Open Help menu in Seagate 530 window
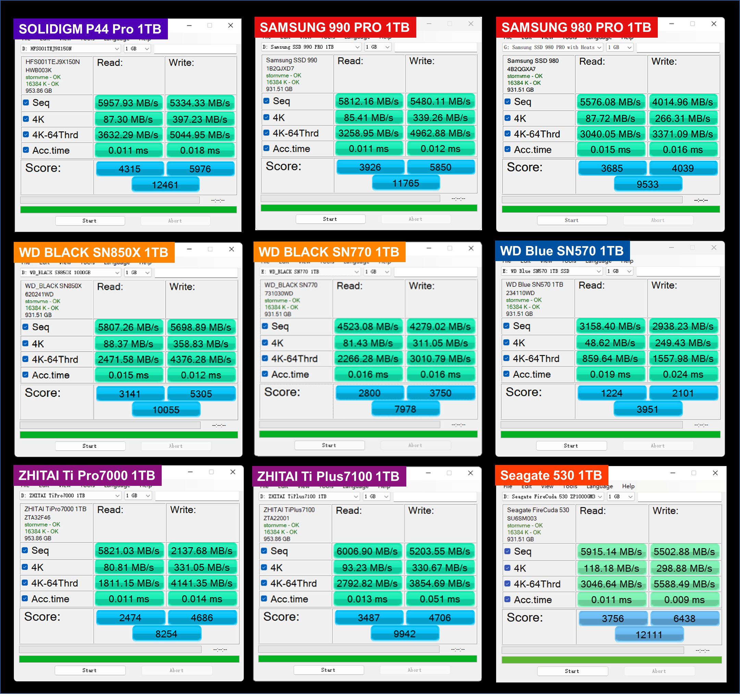 pos(628,486)
